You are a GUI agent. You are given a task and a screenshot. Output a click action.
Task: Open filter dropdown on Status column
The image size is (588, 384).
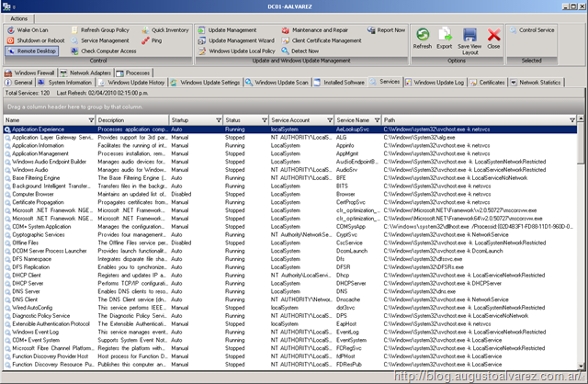coord(264,120)
